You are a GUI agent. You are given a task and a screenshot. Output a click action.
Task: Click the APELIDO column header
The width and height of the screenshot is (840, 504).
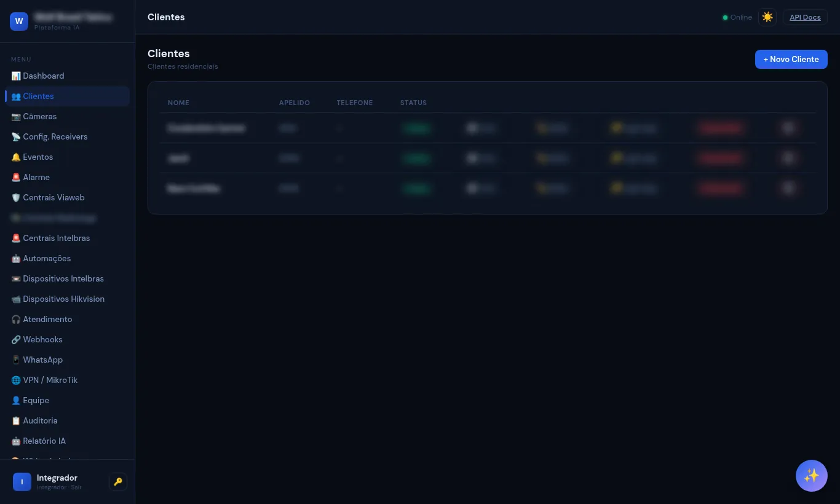(295, 103)
